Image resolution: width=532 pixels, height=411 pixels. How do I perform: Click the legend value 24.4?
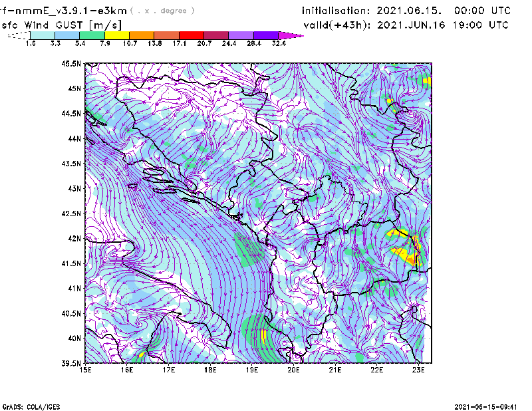(229, 43)
